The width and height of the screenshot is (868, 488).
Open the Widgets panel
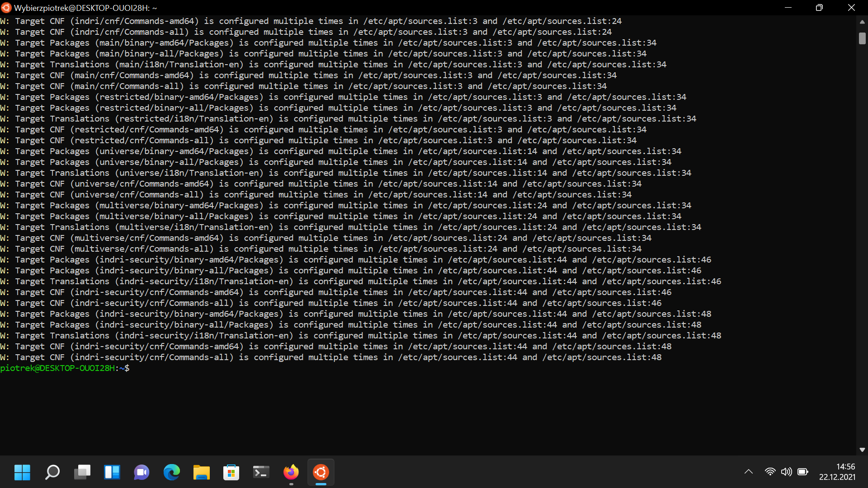[112, 472]
